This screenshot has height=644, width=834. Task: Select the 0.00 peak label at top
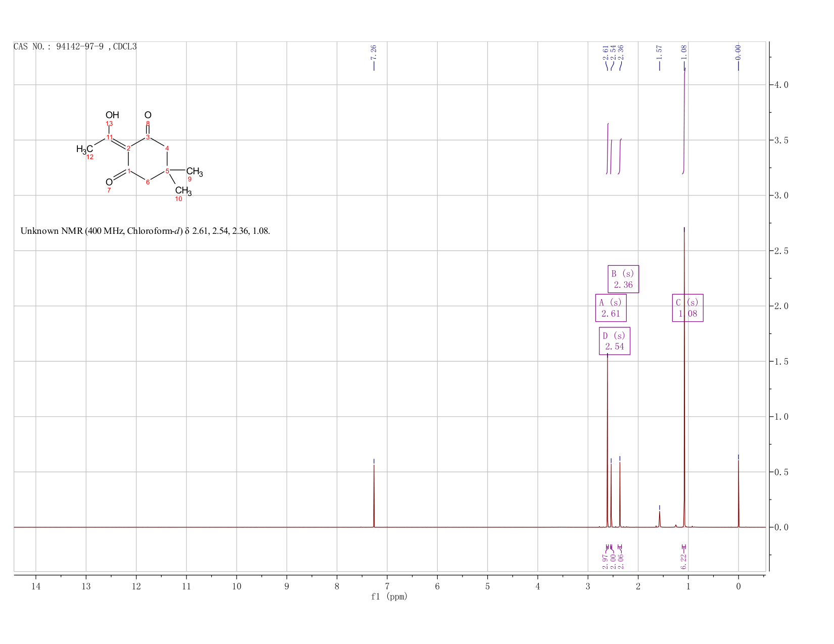pyautogui.click(x=738, y=52)
